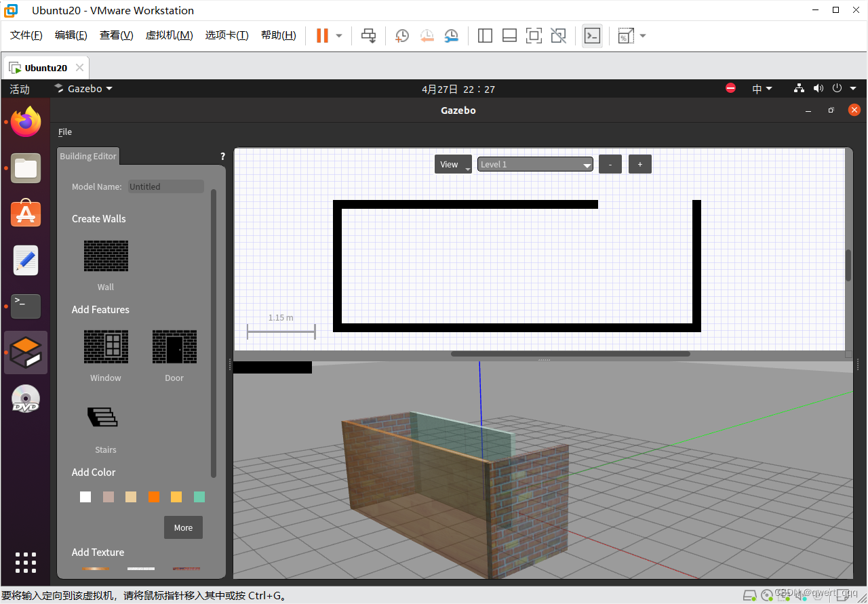
Task: Click the volume icon in top bar
Action: [x=818, y=89]
